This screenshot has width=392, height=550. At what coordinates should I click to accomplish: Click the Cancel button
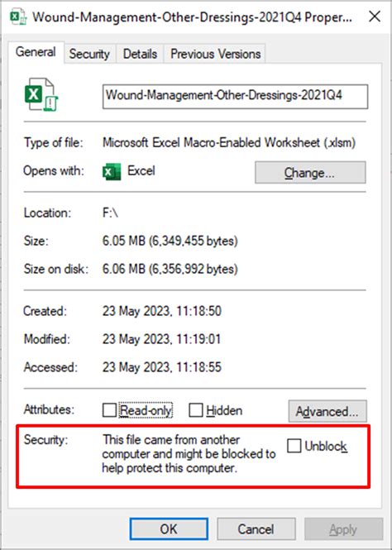coord(256,529)
